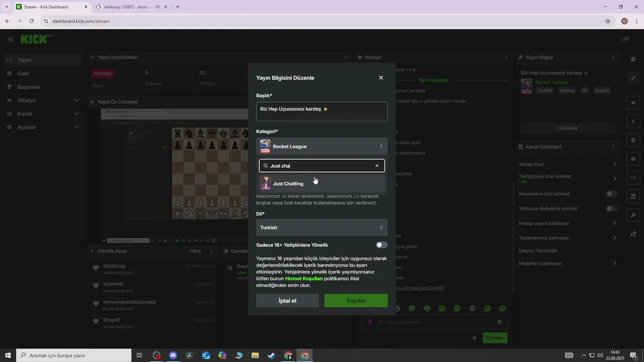Toggle Abonelere özel sohbet switch
The height and width of the screenshot is (362, 644).
611,194
